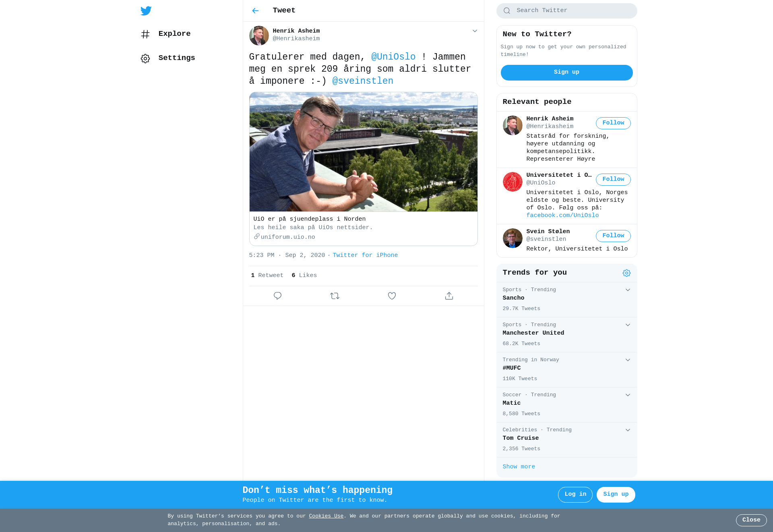This screenshot has height=532, width=773.
Task: Click into the Search Twitter field
Action: click(x=566, y=11)
